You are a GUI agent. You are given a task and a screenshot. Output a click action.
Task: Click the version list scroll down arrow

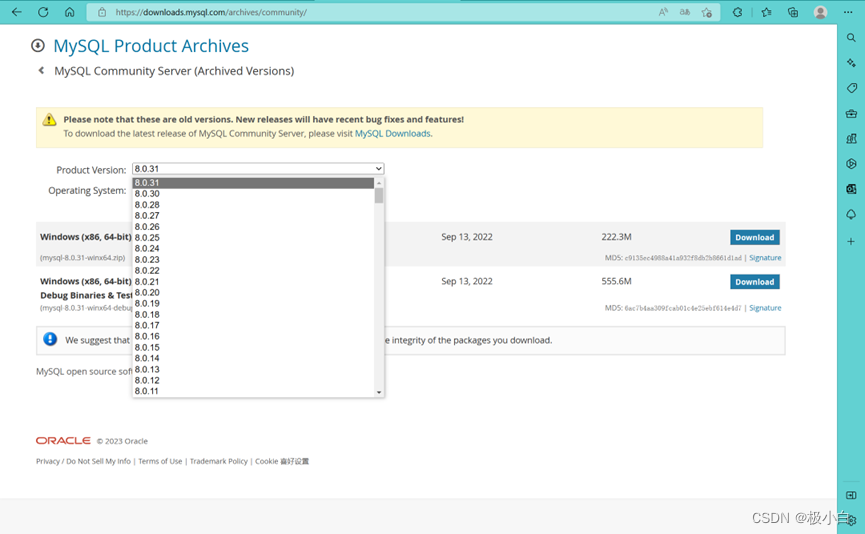click(378, 392)
